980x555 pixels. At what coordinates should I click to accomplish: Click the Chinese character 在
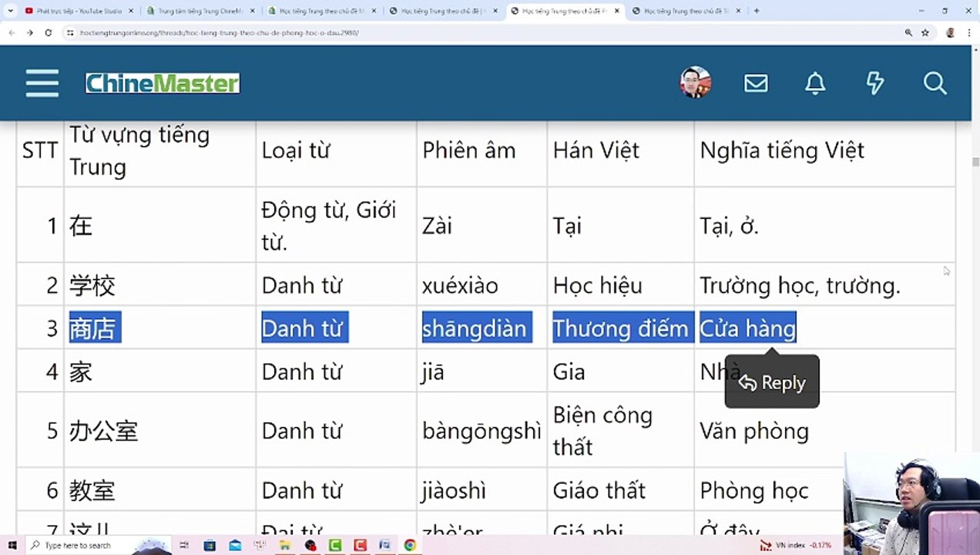tap(81, 225)
